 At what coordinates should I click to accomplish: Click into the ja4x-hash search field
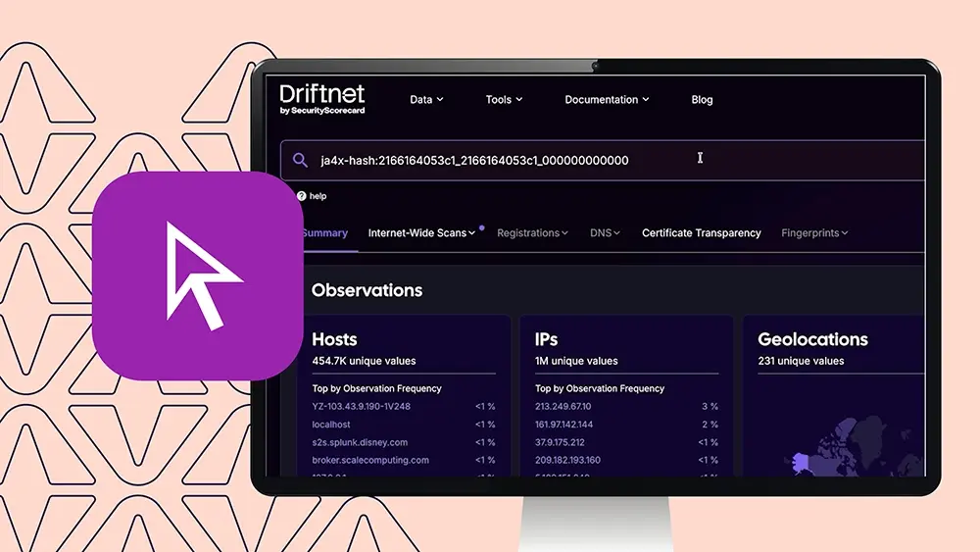click(x=603, y=160)
